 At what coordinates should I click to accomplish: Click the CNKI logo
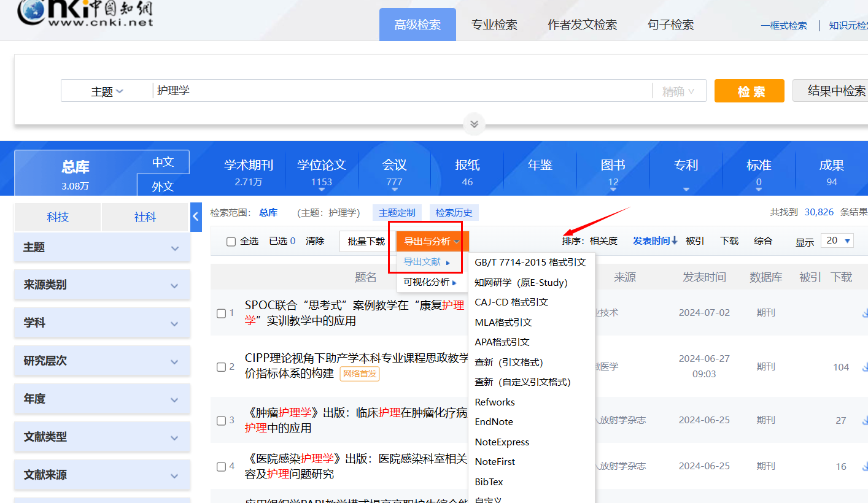85,15
